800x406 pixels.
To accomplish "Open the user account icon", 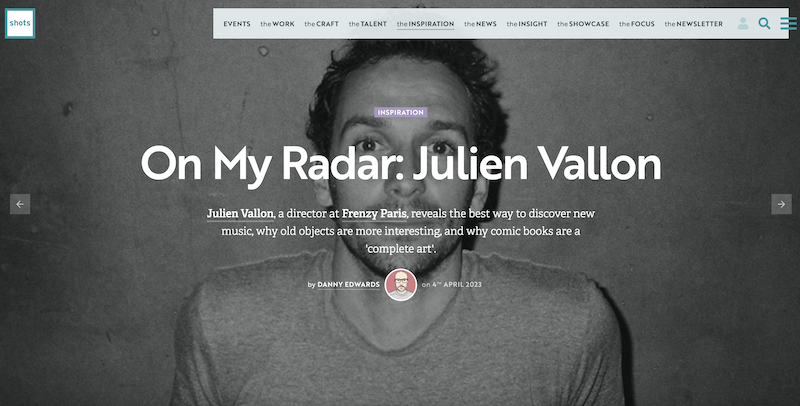I will point(743,23).
